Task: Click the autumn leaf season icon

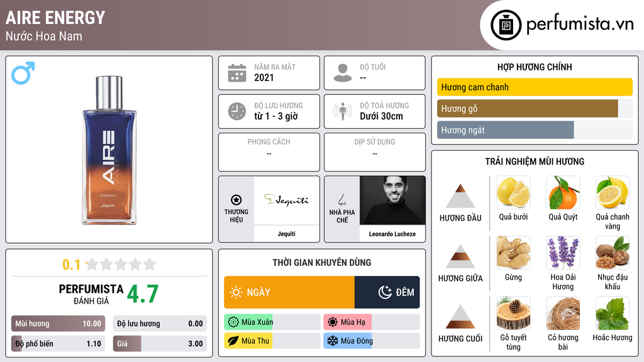Action: coord(233,341)
